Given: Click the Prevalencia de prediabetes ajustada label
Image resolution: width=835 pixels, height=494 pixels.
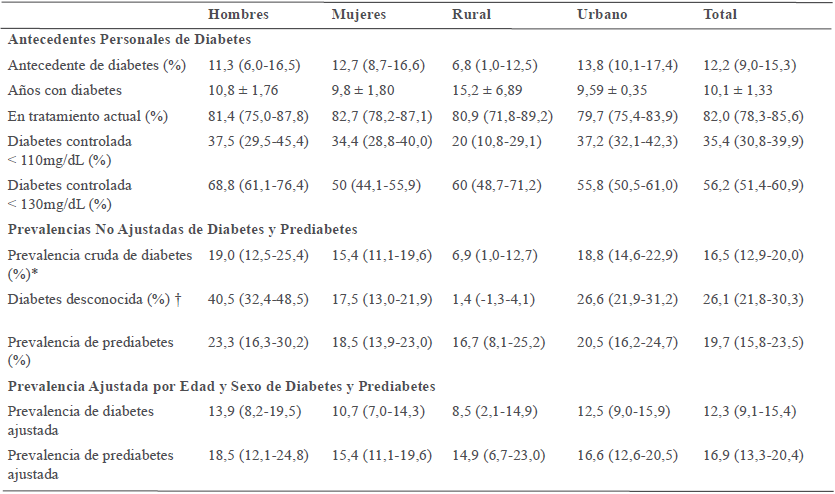Looking at the screenshot, I should click(90, 464).
